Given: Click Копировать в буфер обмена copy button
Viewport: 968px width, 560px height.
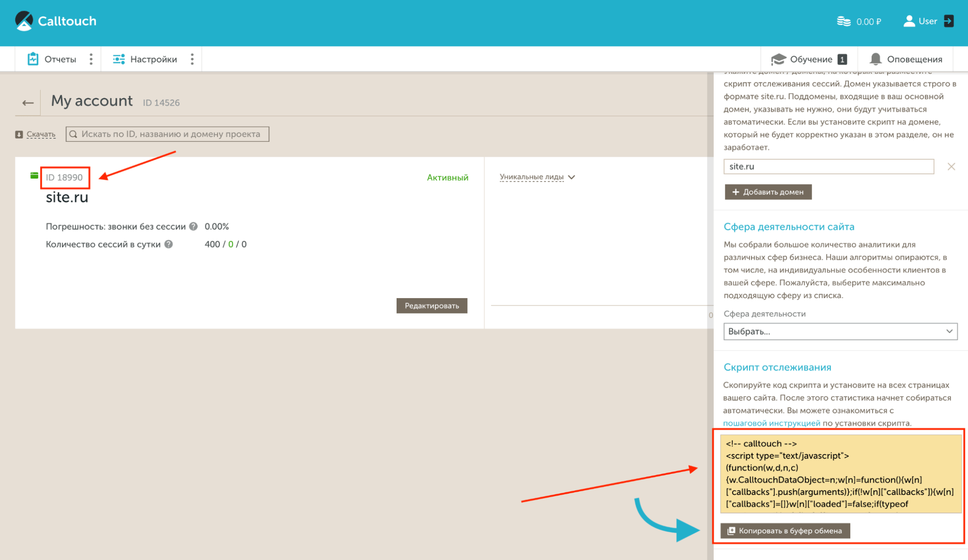Looking at the screenshot, I should pyautogui.click(x=784, y=530).
